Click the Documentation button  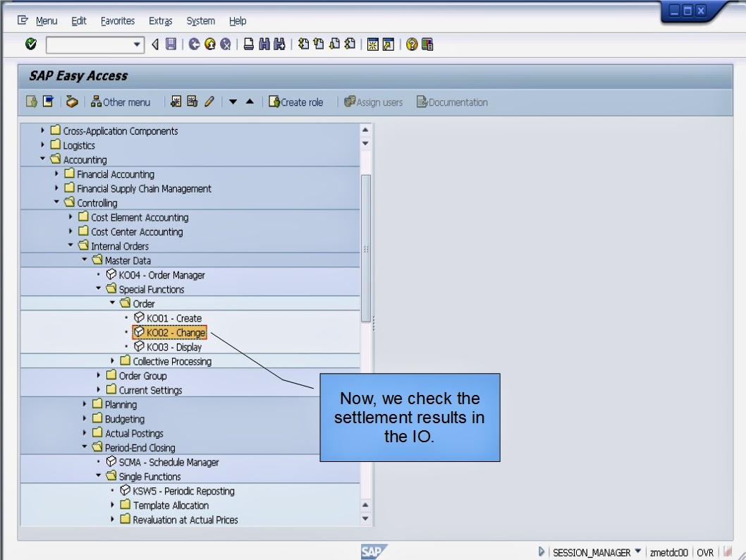[452, 102]
